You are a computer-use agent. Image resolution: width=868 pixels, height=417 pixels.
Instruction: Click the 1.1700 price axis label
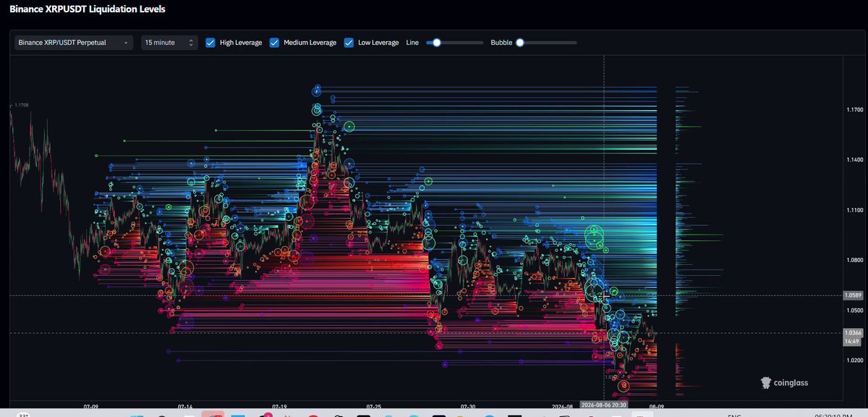click(854, 109)
